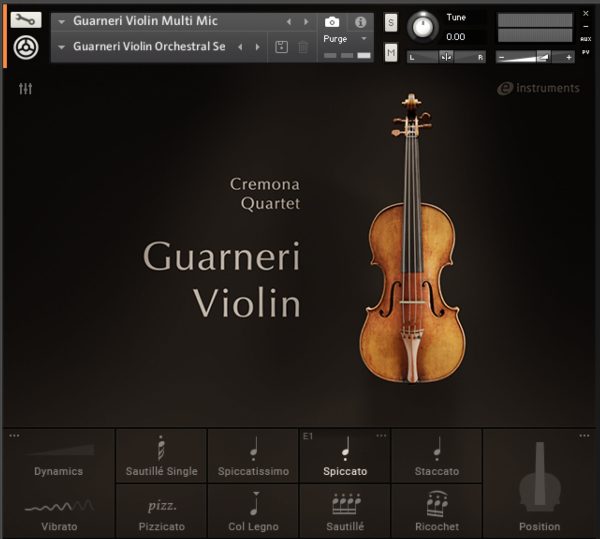
Task: Select the Ricochet articulation
Action: tap(437, 511)
